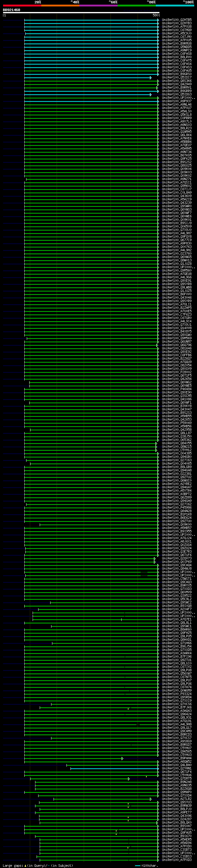Select the UniRef100_P59049 entry
Screen dimensions: 197x868
click(x=177, y=423)
